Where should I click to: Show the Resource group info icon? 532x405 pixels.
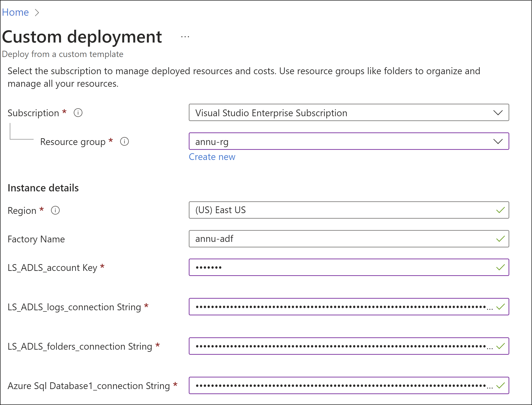pyautogui.click(x=124, y=142)
